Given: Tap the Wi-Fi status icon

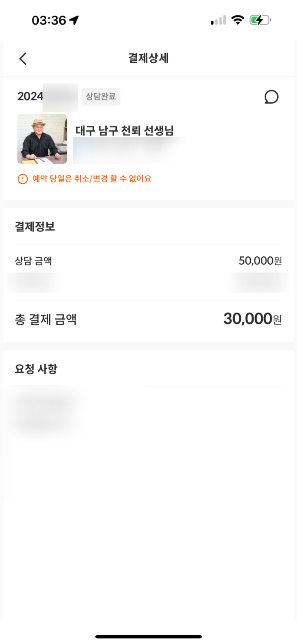Looking at the screenshot, I should 238,20.
